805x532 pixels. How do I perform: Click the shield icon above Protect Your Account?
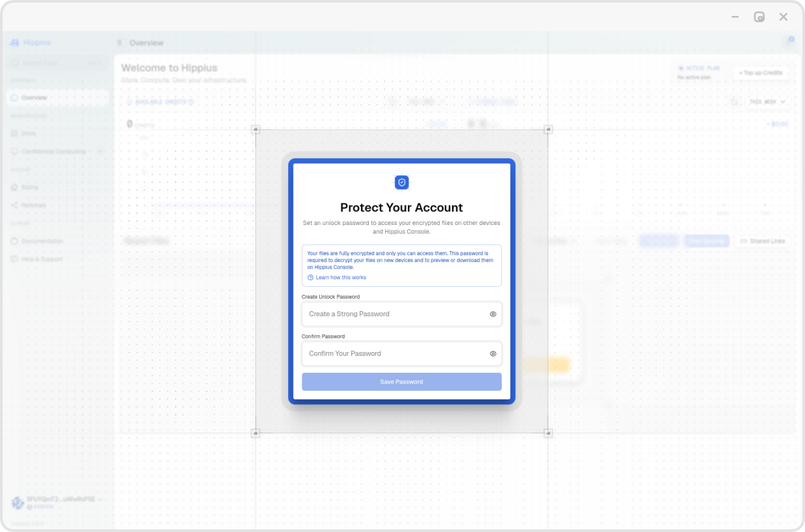401,182
